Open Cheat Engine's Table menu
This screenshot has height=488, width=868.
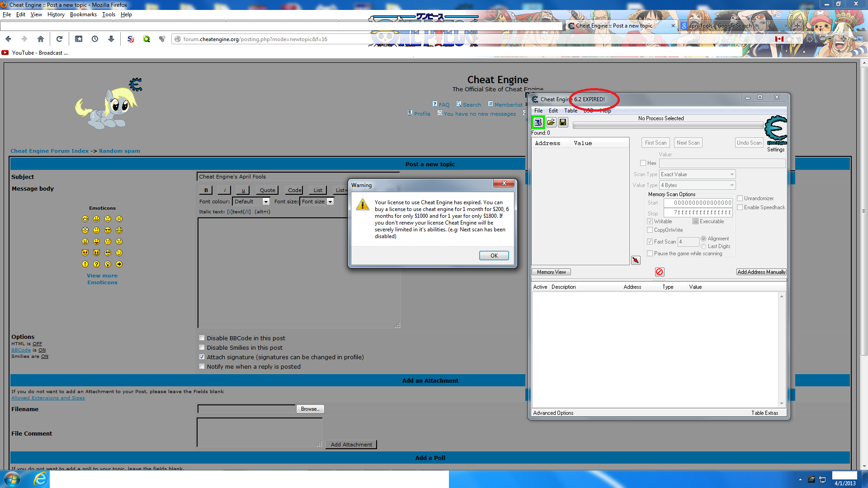pos(571,111)
